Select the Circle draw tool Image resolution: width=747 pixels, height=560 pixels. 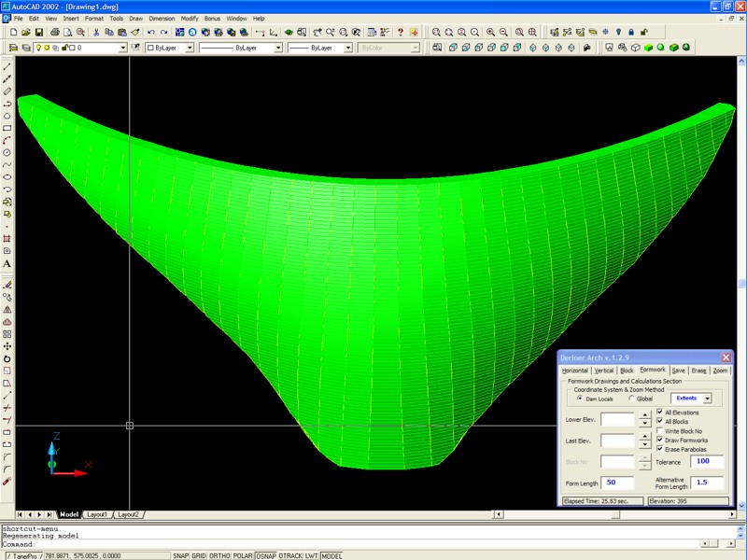(7, 152)
